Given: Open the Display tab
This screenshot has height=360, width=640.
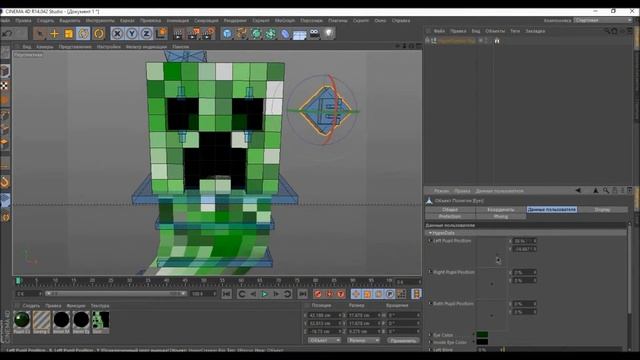Looking at the screenshot, I should [x=602, y=209].
